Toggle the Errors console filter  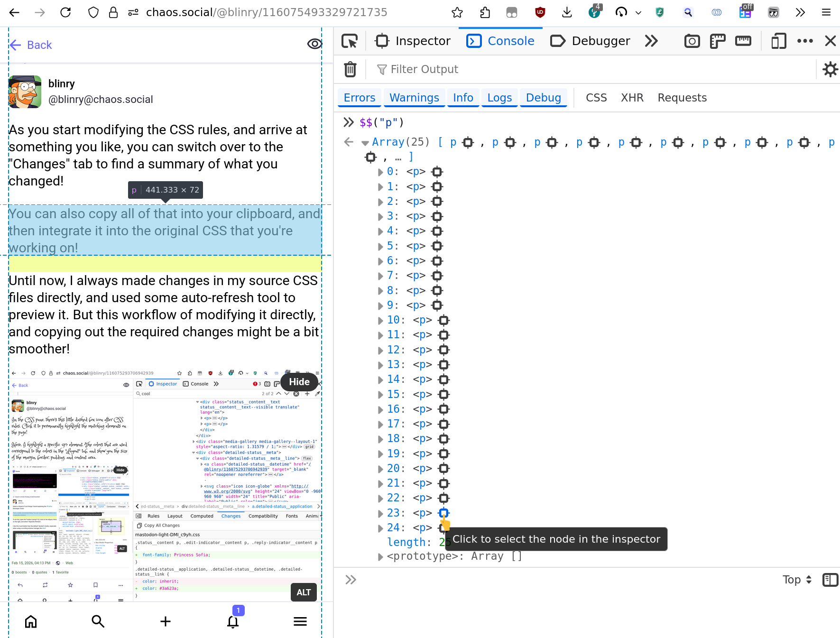(359, 97)
